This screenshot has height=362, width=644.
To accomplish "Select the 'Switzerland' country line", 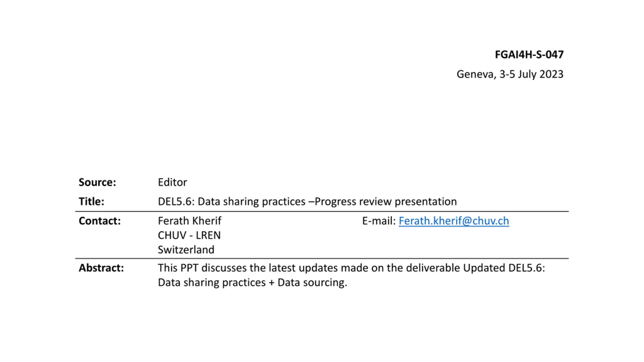I will pos(186,250).
